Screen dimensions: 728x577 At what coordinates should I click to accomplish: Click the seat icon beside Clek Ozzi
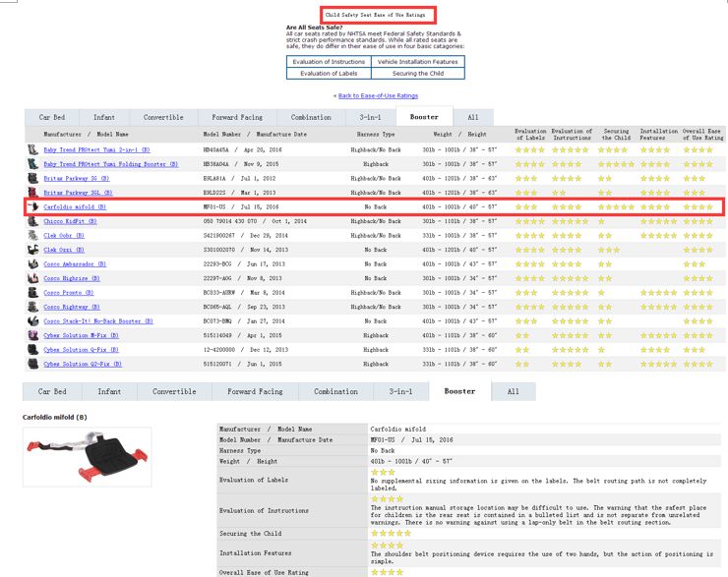tap(32, 250)
